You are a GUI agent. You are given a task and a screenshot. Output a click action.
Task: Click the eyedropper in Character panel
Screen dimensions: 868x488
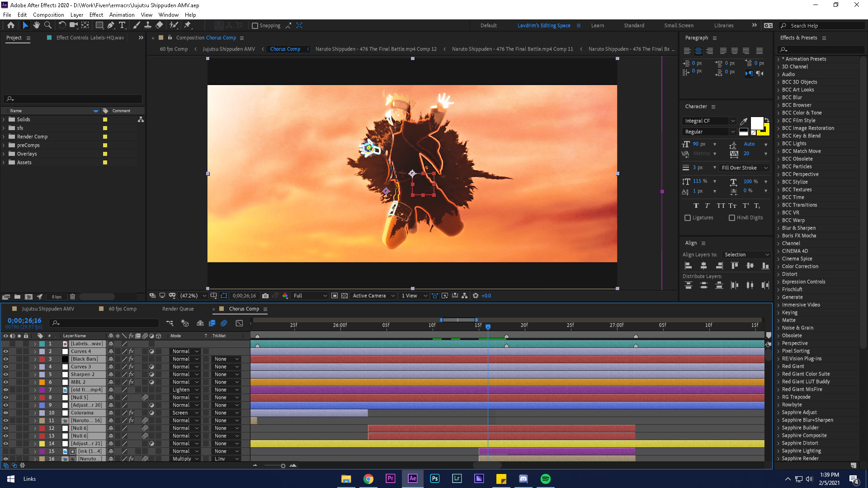pyautogui.click(x=744, y=121)
